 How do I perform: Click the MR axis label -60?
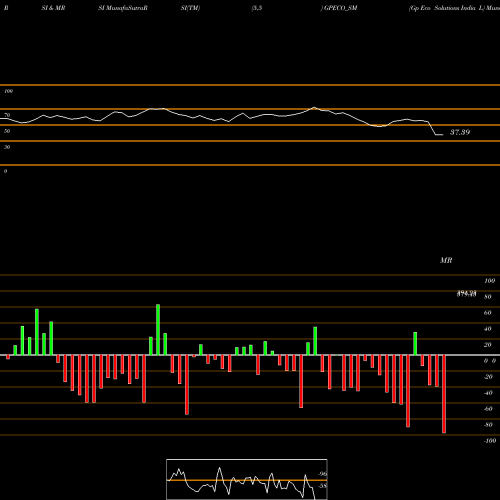(488, 409)
